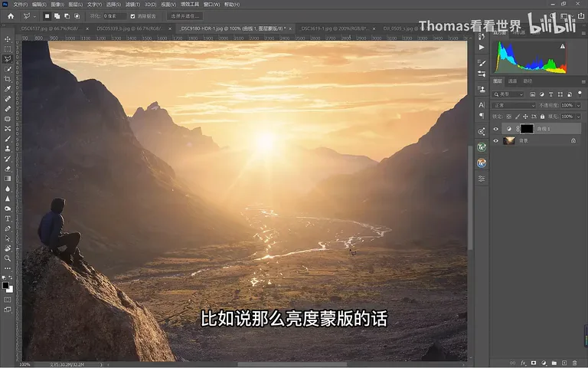Add layer mask button at panel bottom
The image size is (588, 368).
point(533,363)
